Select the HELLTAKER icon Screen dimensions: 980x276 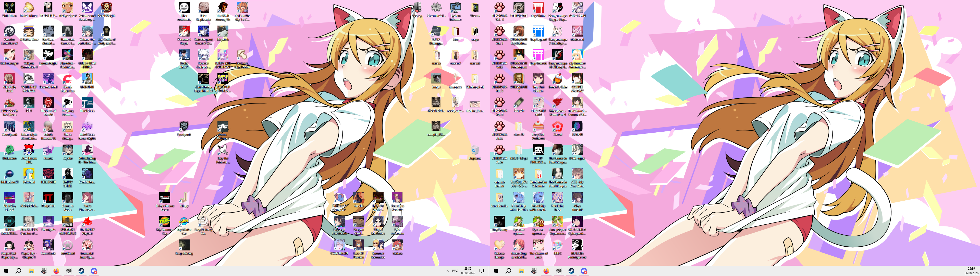(x=48, y=176)
